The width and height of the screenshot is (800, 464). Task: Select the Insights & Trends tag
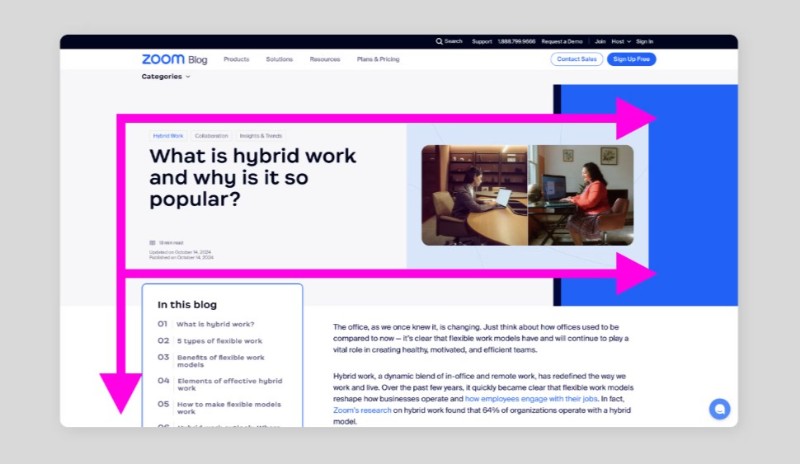pyautogui.click(x=260, y=136)
